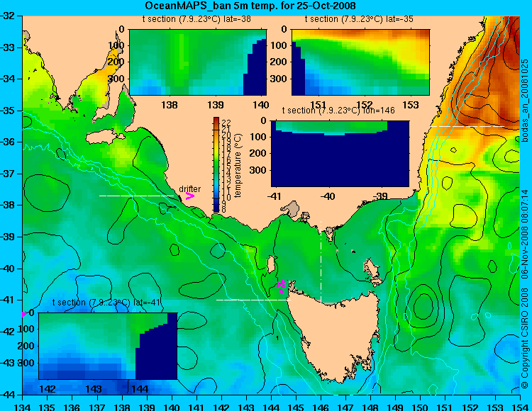Click the -32 latitude axis label
Image resolution: width=532 pixels, height=411 pixels.
[x=7, y=16]
